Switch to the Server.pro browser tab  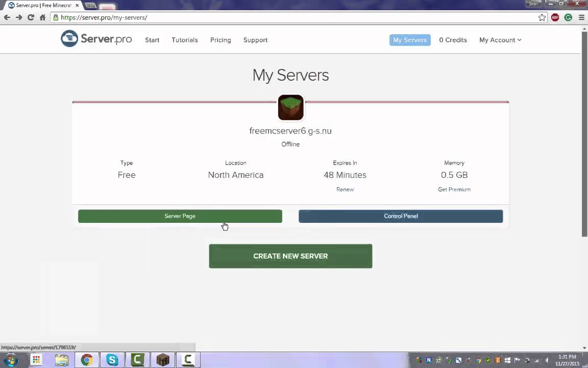43,5
